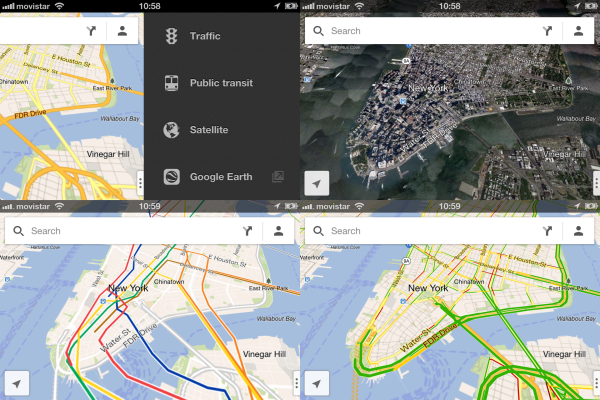
Task: Tap the my-location arrow on the satellite map
Action: pyautogui.click(x=317, y=183)
